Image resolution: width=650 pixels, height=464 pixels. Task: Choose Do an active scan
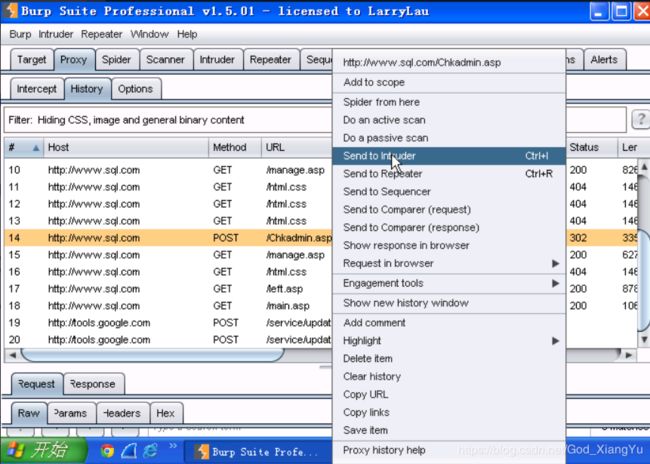point(449,120)
